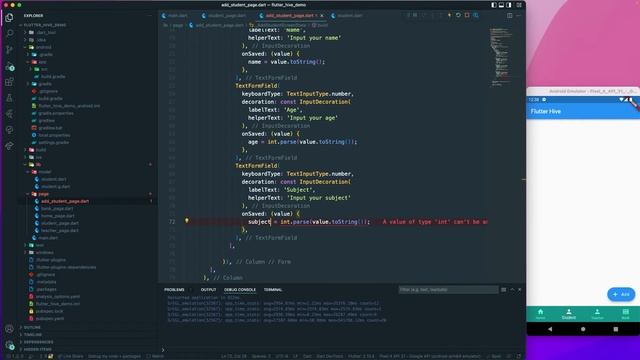Open the Source Control view
The width and height of the screenshot is (640, 360).
pos(9,50)
